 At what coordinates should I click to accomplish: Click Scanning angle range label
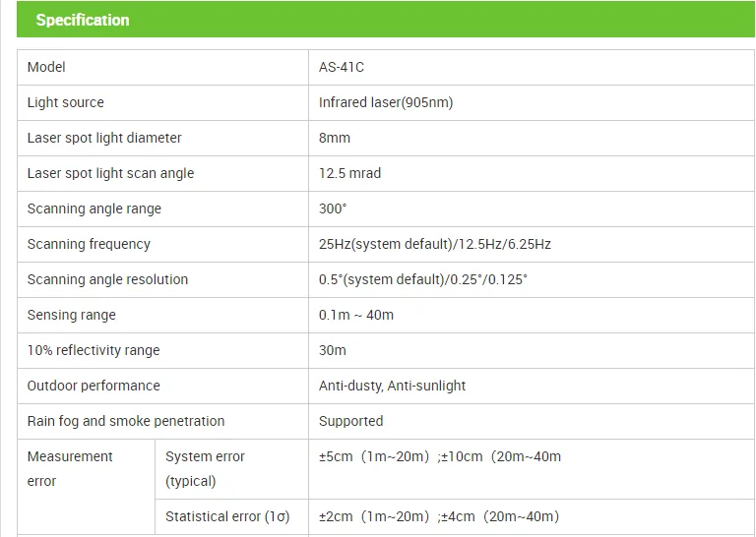(x=94, y=209)
